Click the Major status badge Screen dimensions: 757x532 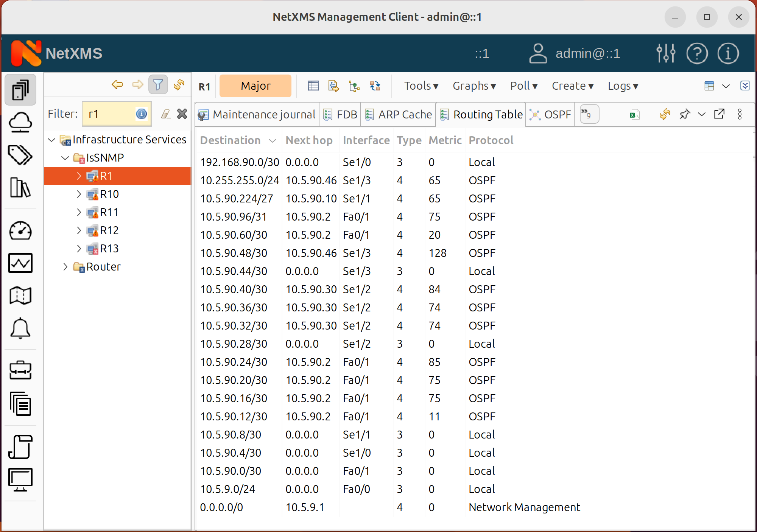point(255,86)
